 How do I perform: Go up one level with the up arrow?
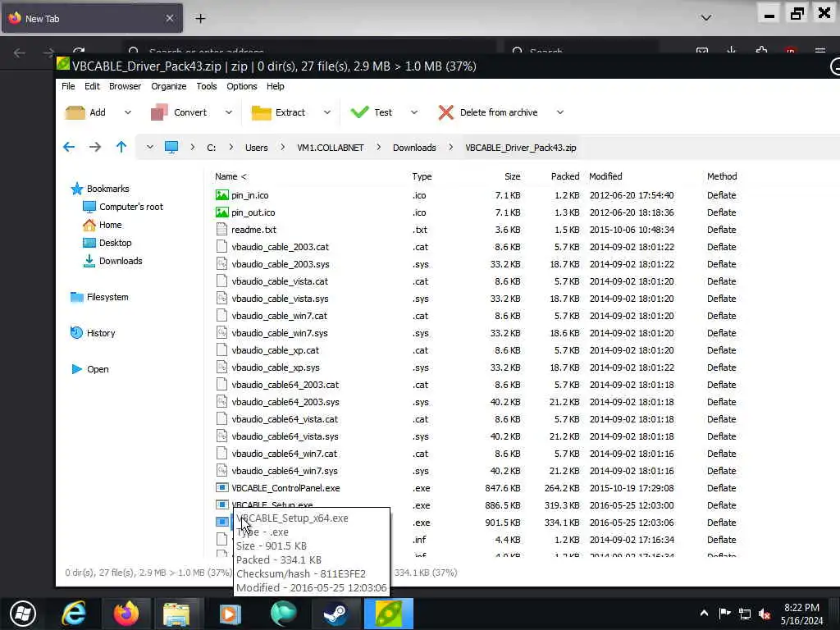pos(121,147)
